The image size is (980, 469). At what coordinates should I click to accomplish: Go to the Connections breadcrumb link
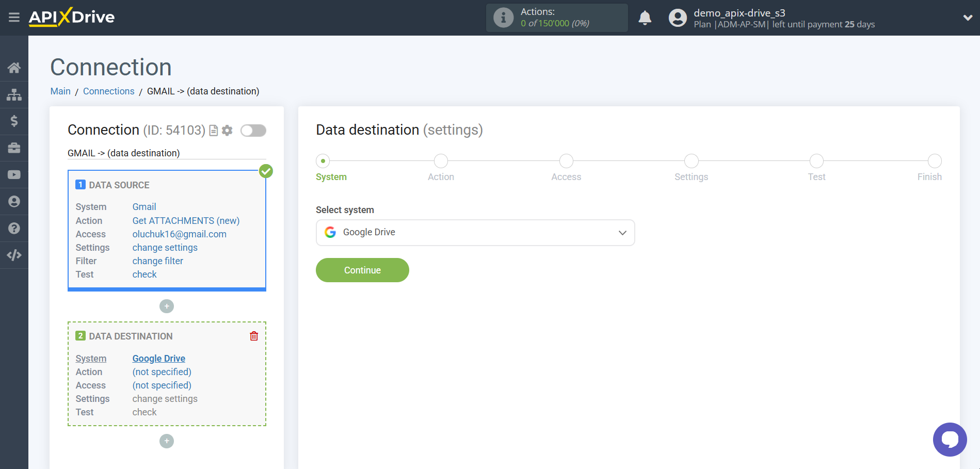[x=109, y=91]
